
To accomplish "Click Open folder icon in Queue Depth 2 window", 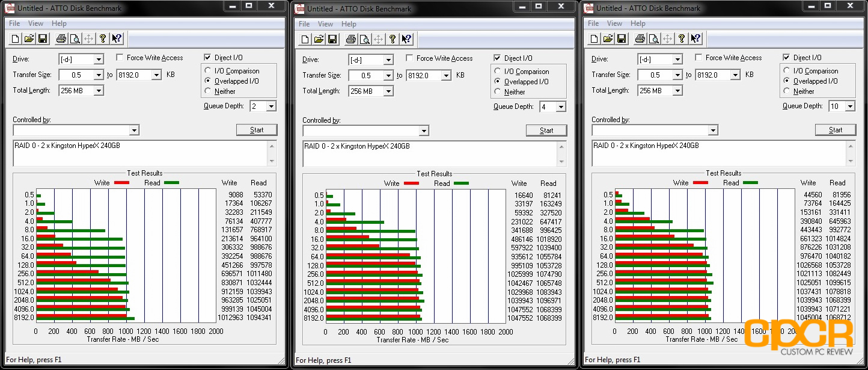I will click(x=29, y=39).
